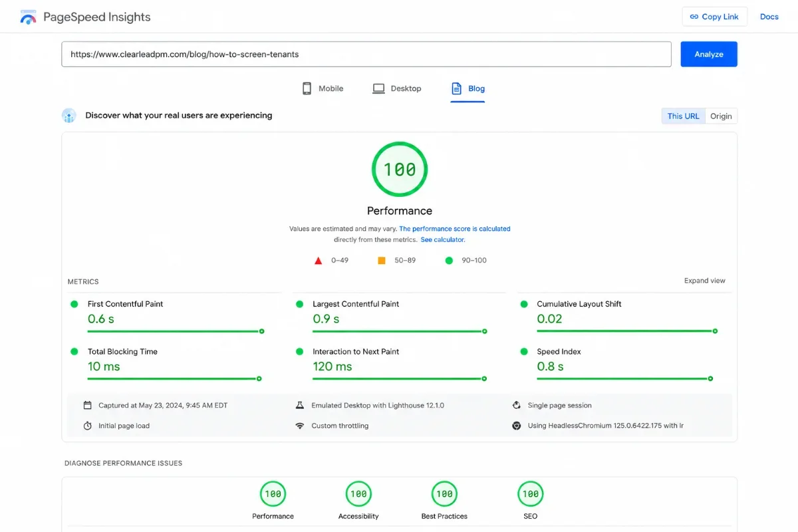The height and width of the screenshot is (532, 798).
Task: Click the stopwatch icon beside Initial page load
Action: [87, 426]
